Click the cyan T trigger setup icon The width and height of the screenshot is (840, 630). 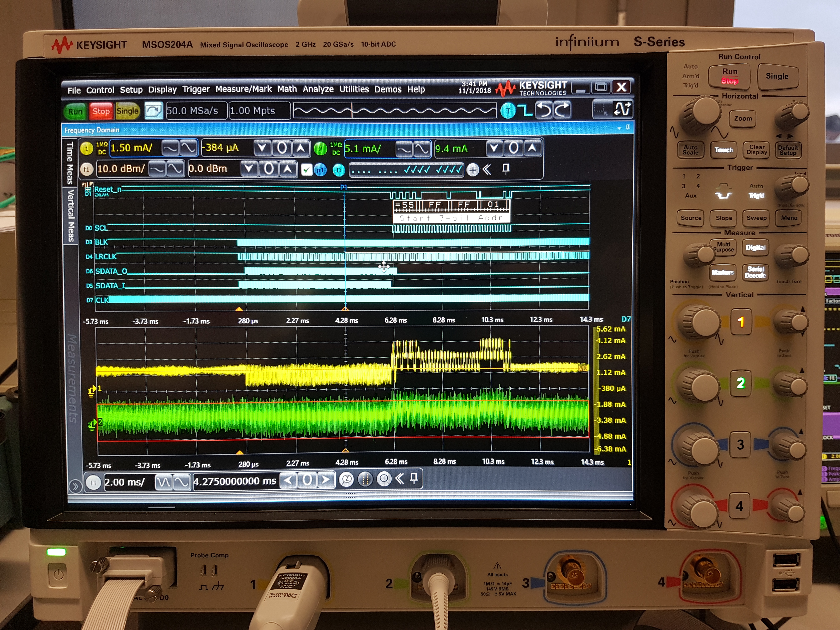pyautogui.click(x=508, y=111)
